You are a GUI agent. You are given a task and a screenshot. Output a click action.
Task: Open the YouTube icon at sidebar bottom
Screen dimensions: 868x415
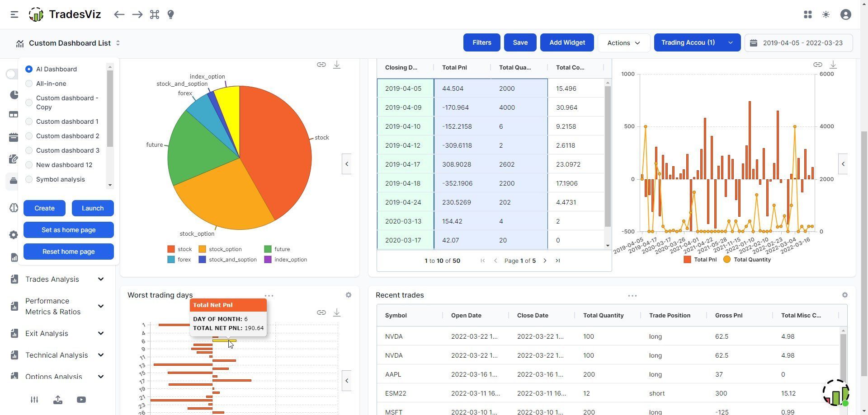click(x=81, y=400)
